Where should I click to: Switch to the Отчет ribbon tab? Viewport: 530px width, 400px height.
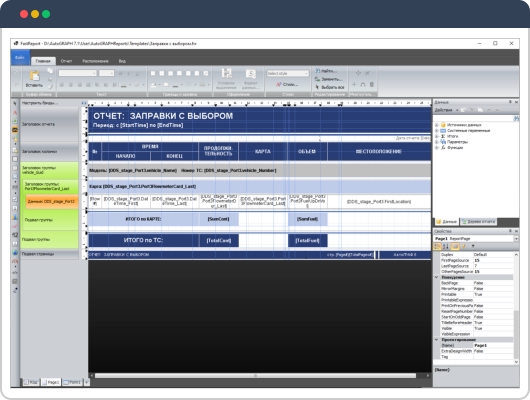coord(66,61)
